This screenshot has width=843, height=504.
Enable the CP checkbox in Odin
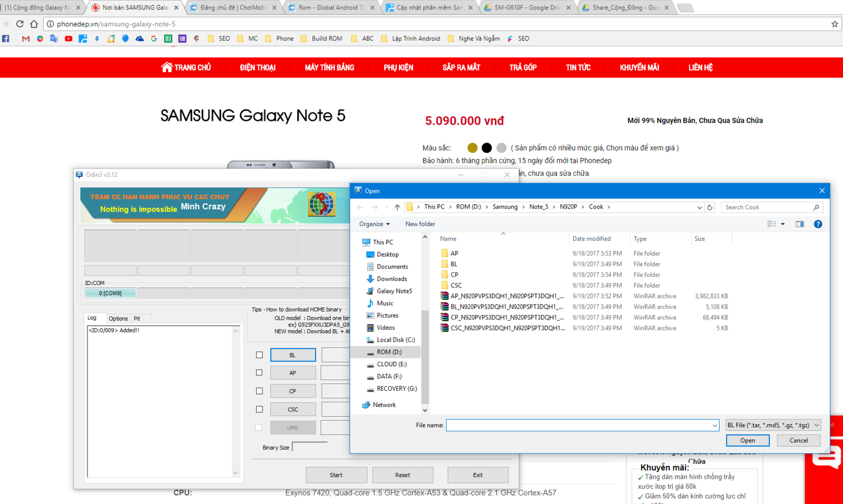[259, 391]
